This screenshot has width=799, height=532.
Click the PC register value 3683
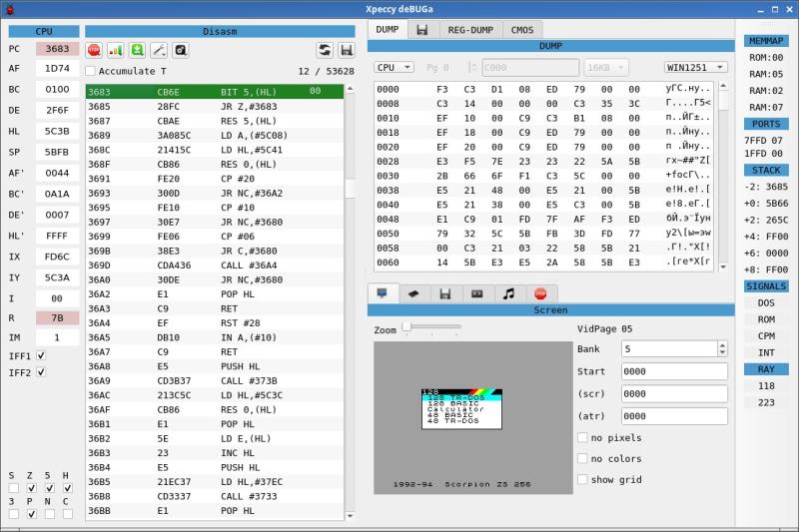[57, 49]
